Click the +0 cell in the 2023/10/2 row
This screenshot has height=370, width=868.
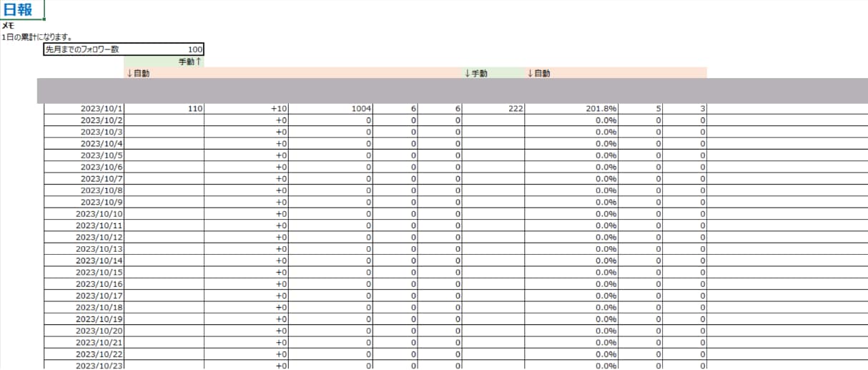[247, 120]
